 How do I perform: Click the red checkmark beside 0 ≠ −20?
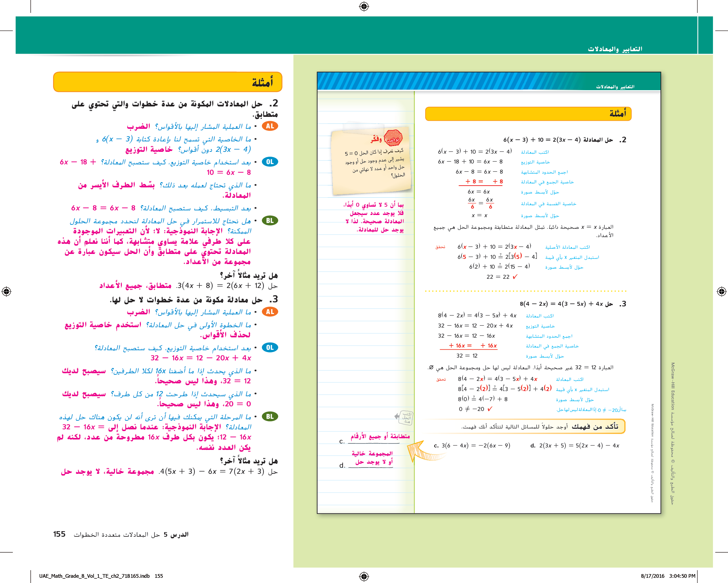pos(490,409)
